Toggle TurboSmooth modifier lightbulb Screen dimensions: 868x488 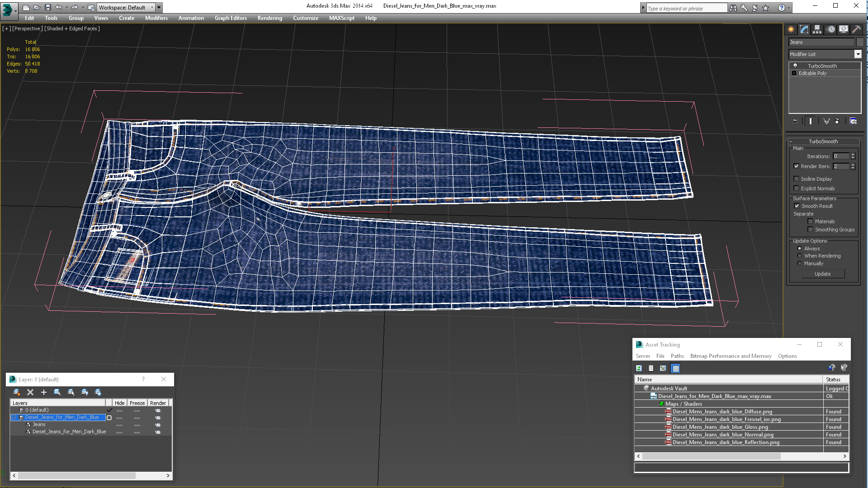click(795, 66)
